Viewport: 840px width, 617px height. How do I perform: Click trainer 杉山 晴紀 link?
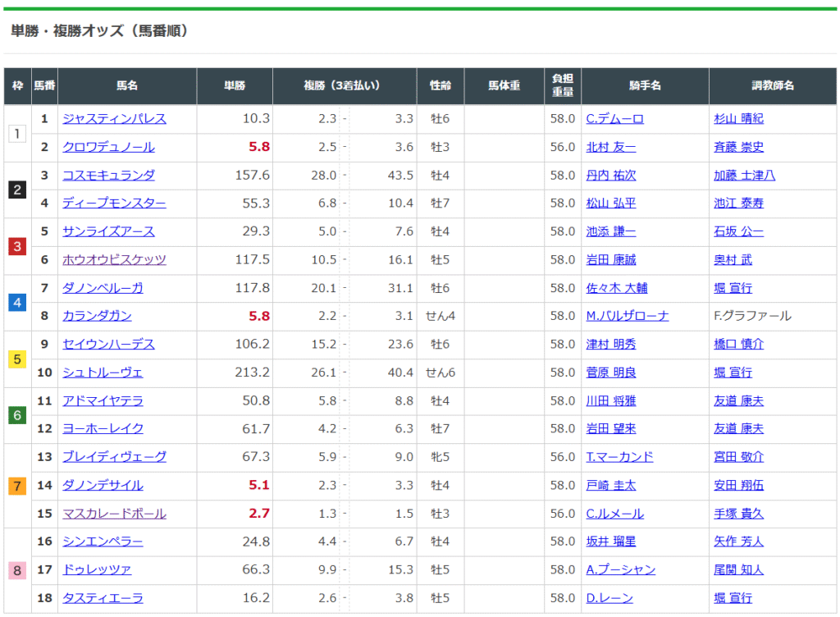(x=738, y=119)
